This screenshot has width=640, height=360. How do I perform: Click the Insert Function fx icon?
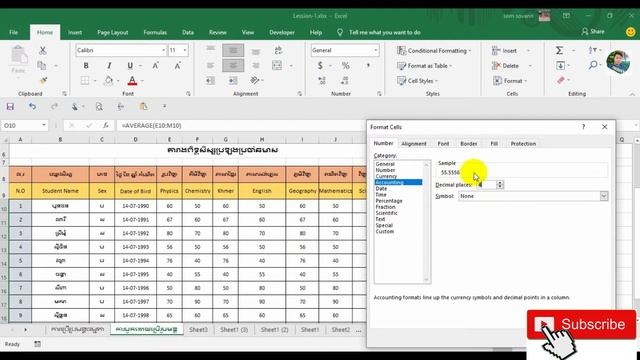click(106, 125)
